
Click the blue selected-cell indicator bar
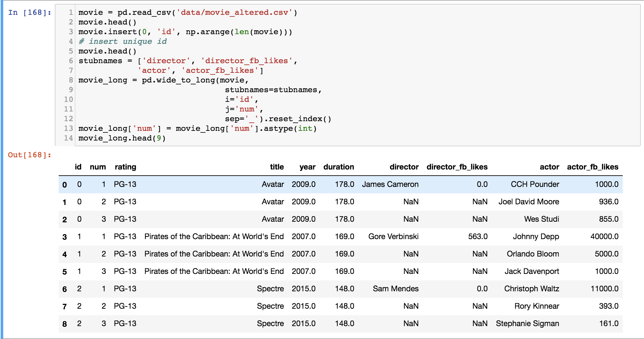pyautogui.click(x=2, y=169)
